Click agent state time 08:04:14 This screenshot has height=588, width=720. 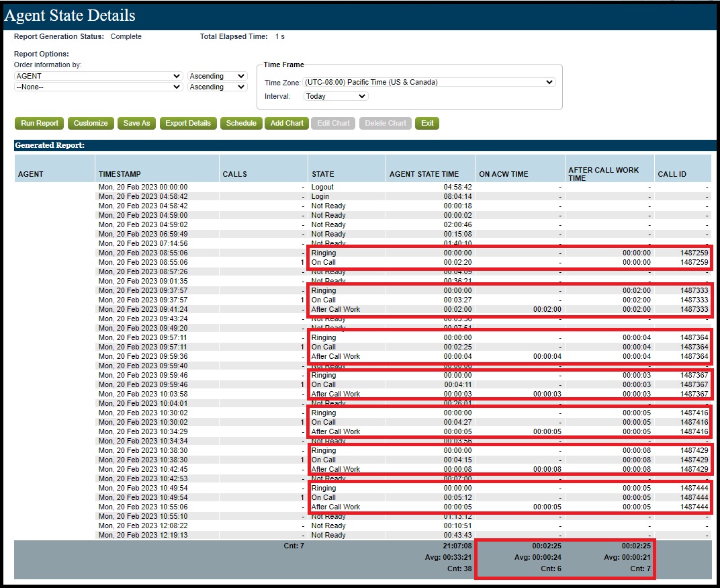457,197
